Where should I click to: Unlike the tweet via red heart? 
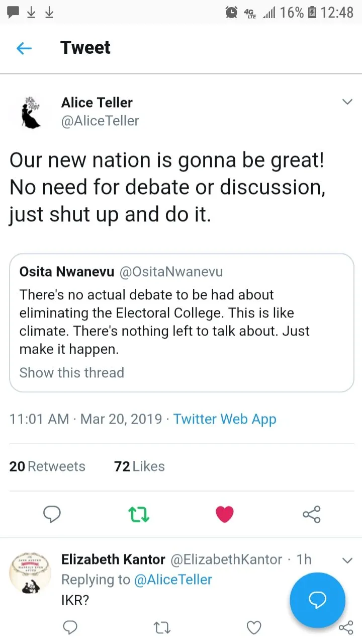[224, 514]
